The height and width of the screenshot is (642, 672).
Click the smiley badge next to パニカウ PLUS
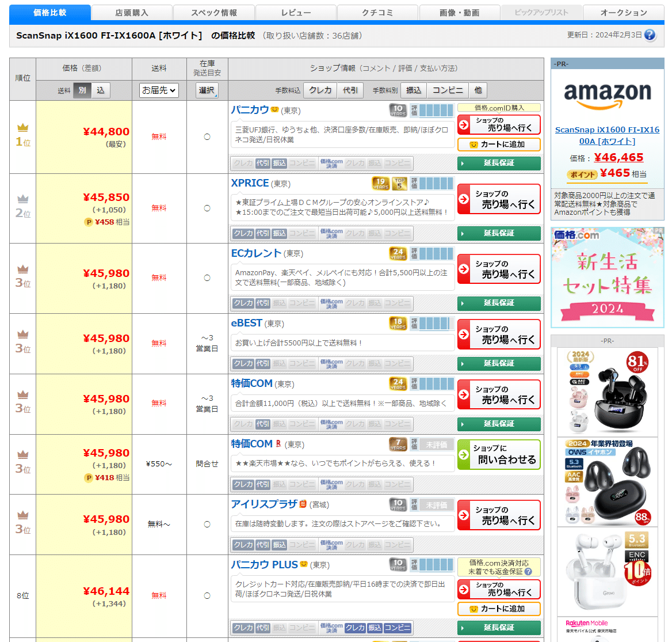coord(303,564)
